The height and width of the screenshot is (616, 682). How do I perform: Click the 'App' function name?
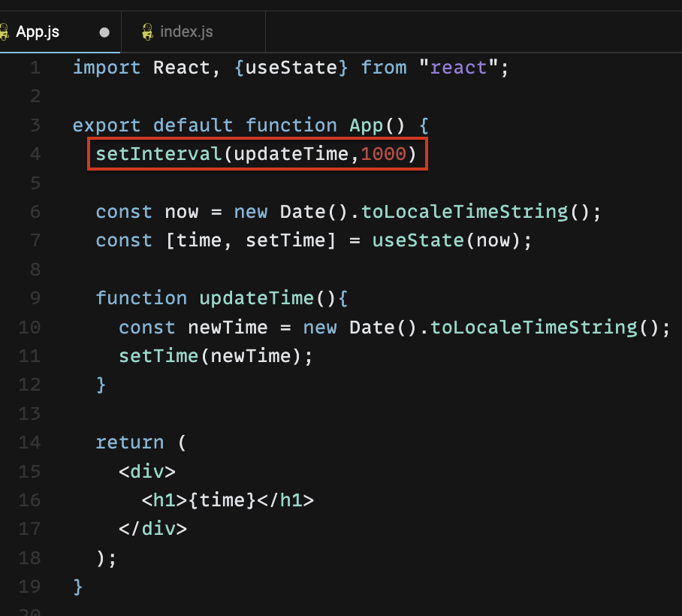click(x=367, y=125)
